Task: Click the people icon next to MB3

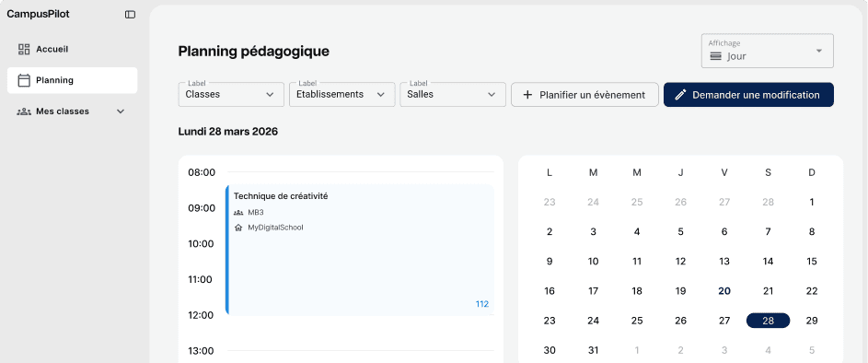Action: click(238, 212)
